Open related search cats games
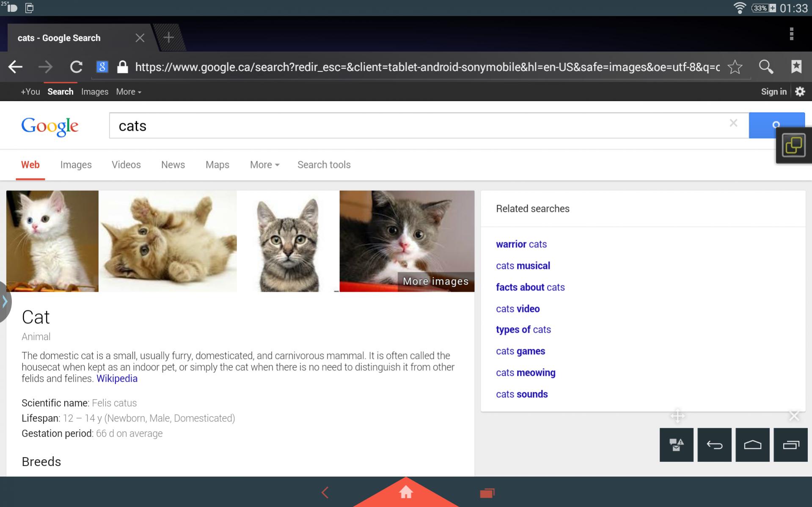The width and height of the screenshot is (812, 507). click(520, 351)
